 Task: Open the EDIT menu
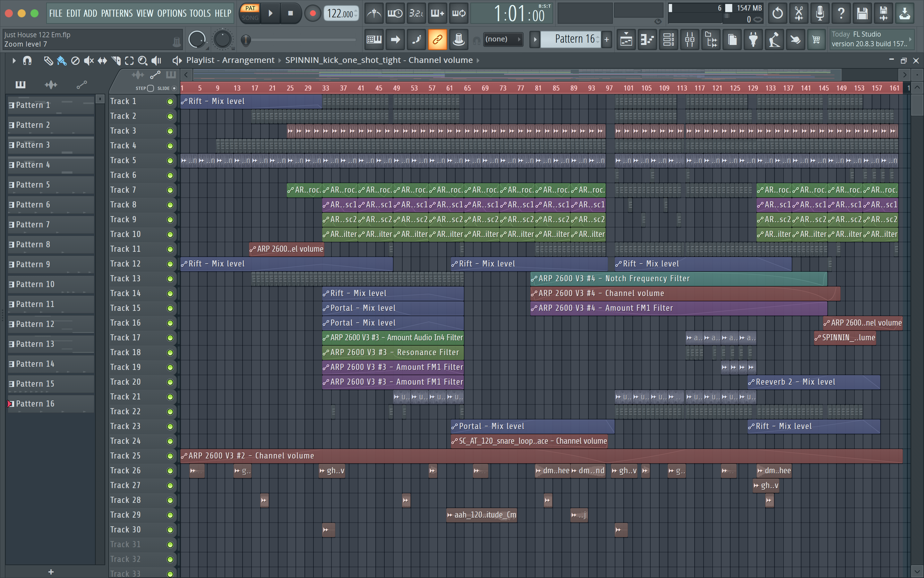pos(73,13)
